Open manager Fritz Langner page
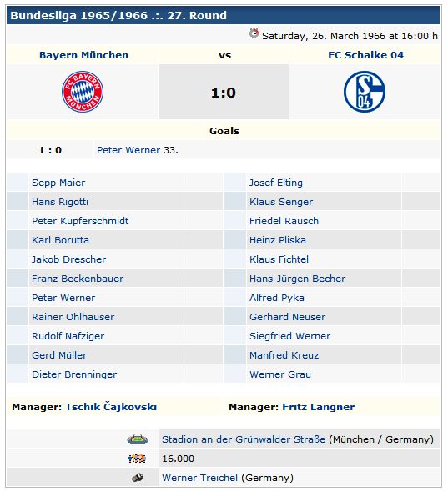The height and width of the screenshot is (492, 448). 319,407
